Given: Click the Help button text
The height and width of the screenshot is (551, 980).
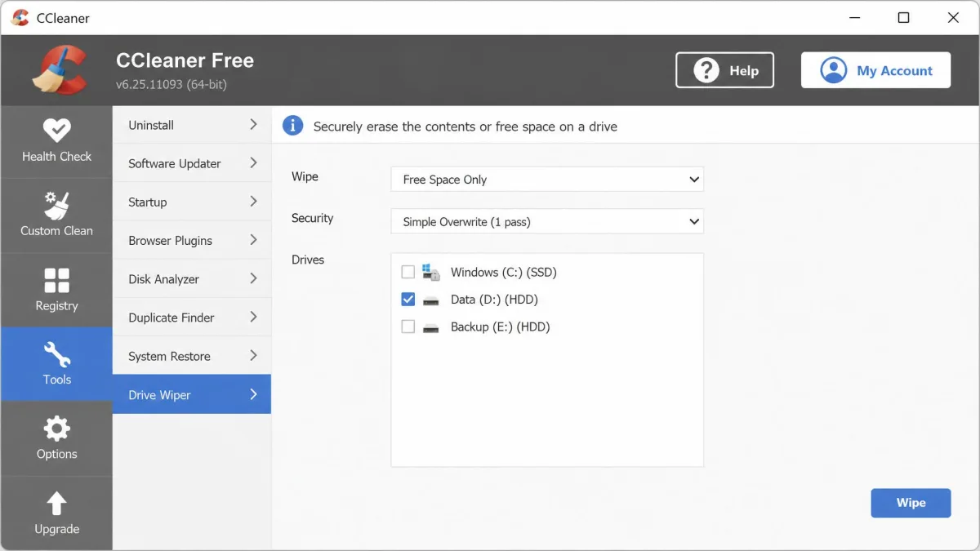Looking at the screenshot, I should click(x=744, y=71).
